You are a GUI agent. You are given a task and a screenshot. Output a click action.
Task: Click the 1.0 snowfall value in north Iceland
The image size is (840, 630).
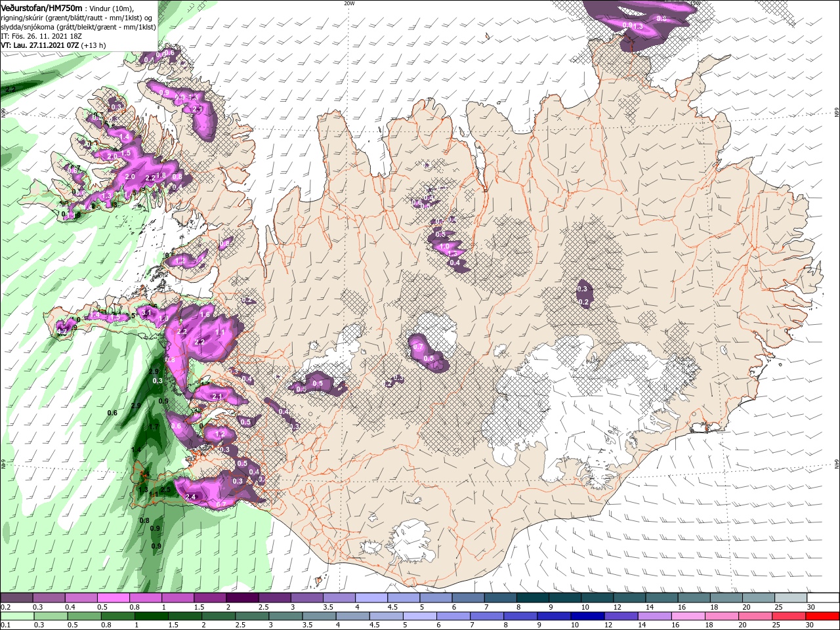click(x=444, y=247)
